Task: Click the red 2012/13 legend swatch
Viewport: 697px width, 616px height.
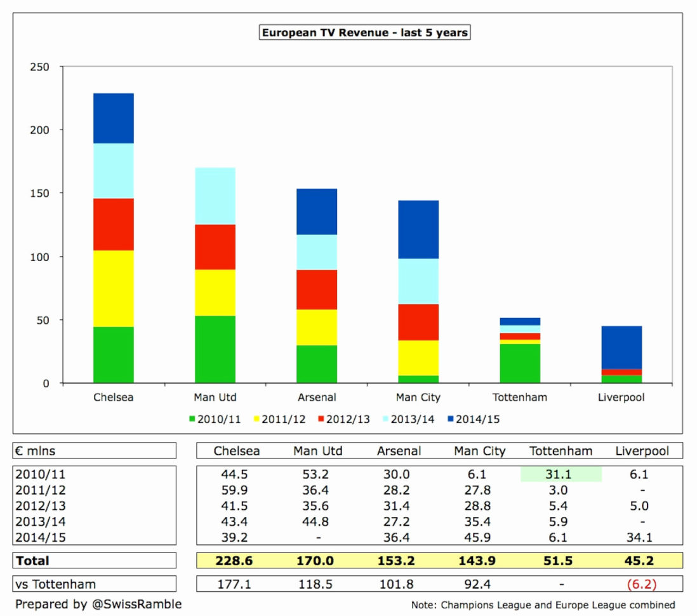Action: [321, 419]
